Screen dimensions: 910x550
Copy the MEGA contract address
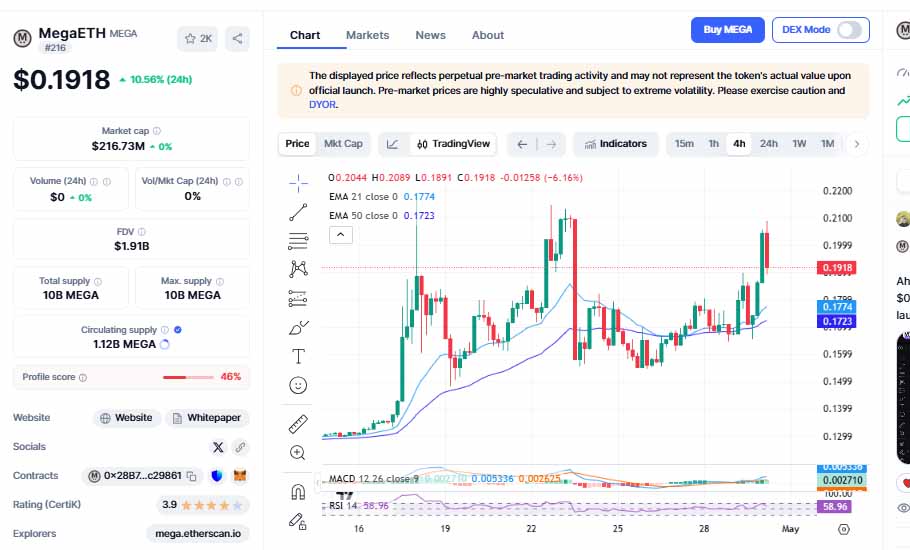190,476
